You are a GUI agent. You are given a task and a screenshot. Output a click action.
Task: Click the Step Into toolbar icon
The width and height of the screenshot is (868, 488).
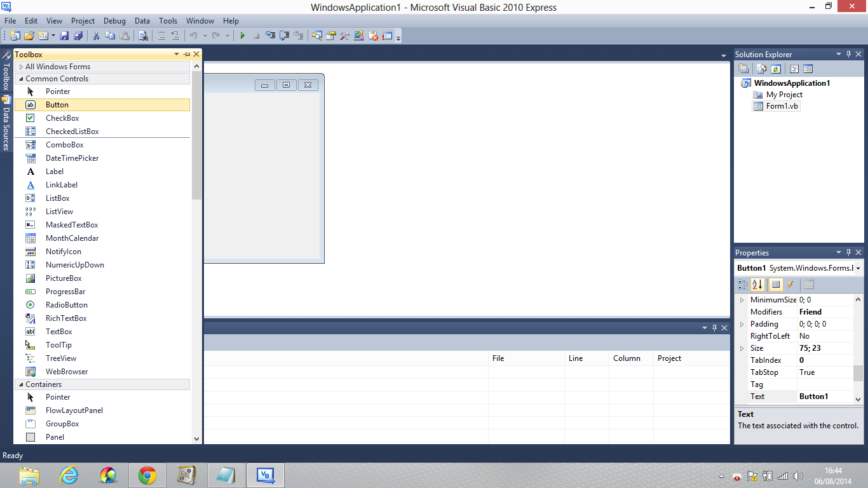click(270, 36)
